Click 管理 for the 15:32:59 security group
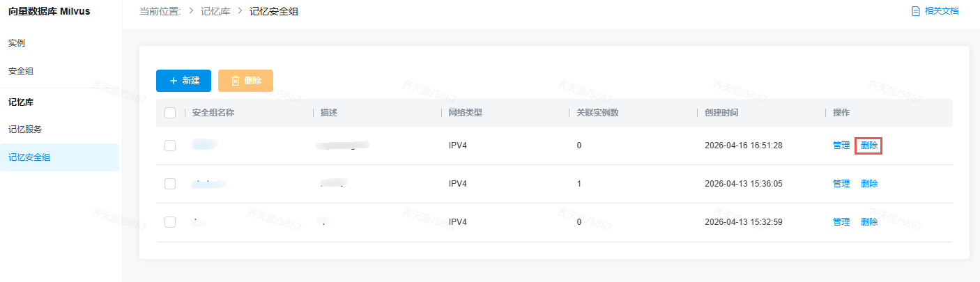 coord(841,222)
